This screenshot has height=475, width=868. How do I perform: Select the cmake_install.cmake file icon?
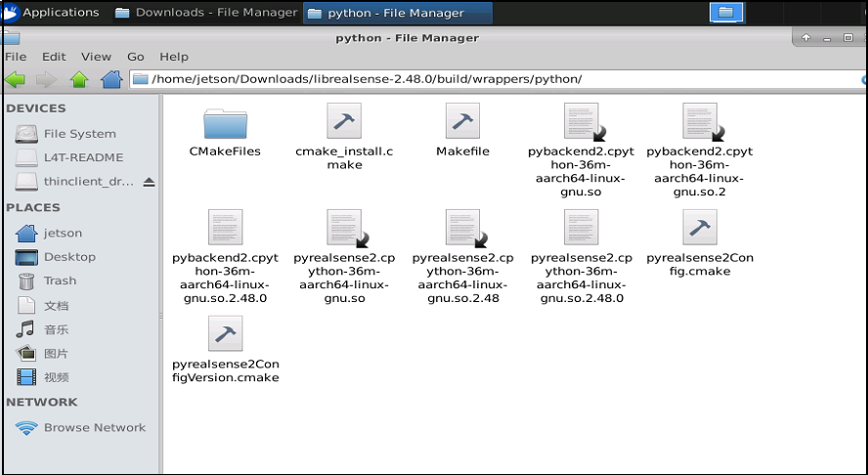point(344,120)
